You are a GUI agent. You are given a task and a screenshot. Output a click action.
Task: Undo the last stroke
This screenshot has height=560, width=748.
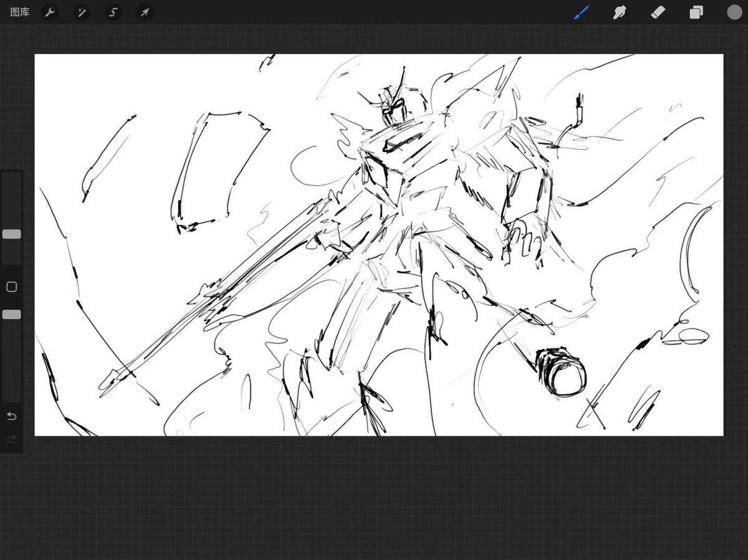coord(11,416)
